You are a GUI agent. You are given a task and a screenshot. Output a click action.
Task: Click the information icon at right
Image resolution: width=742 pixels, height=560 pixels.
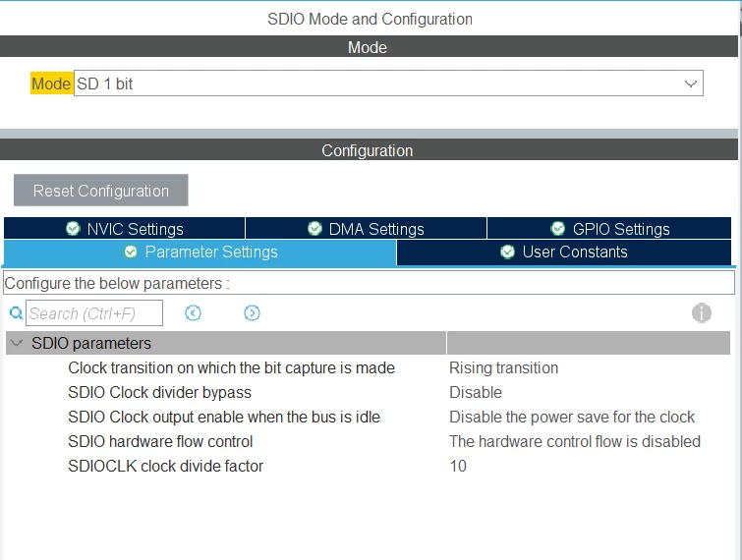point(702,313)
